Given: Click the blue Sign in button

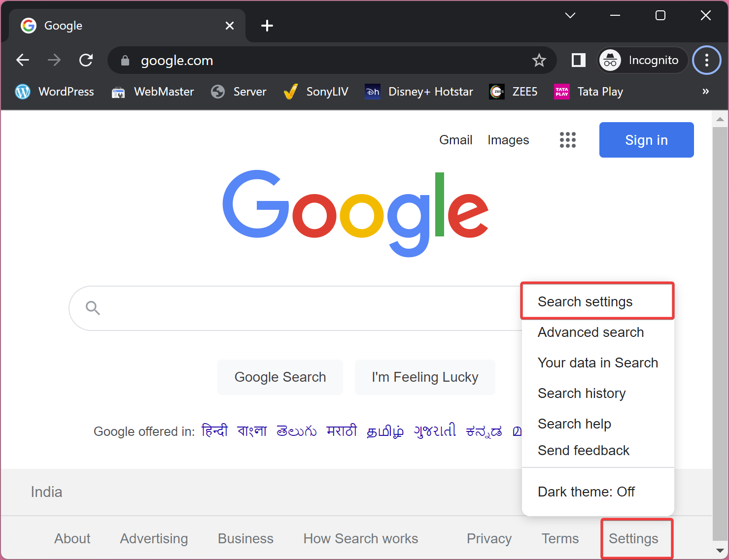Looking at the screenshot, I should pyautogui.click(x=646, y=140).
